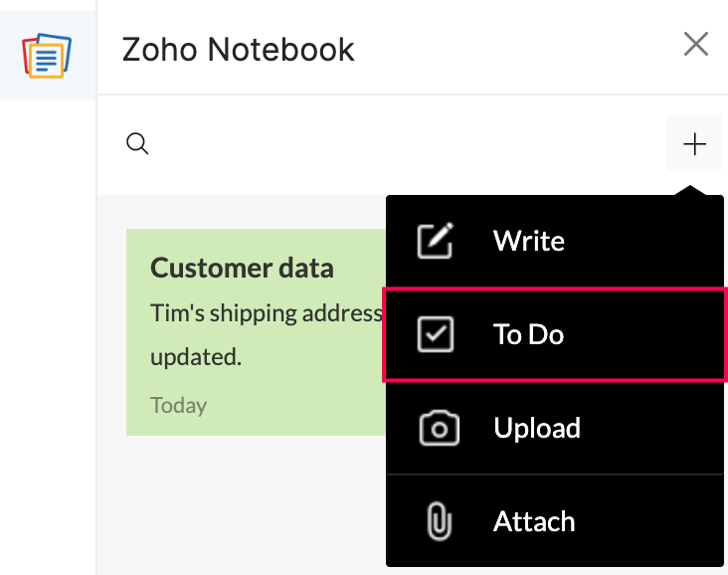Click the pencil icon beside Write

coord(435,242)
